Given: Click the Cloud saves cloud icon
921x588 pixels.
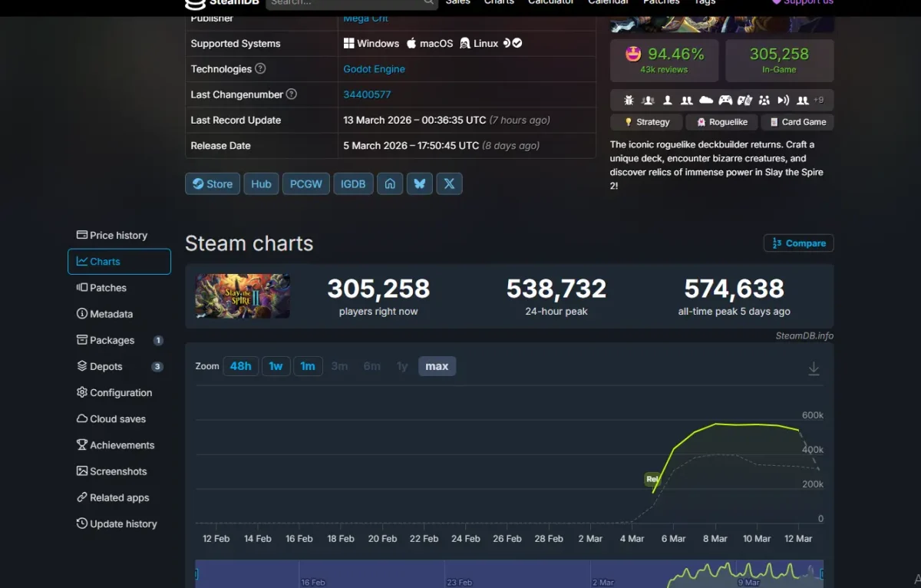Looking at the screenshot, I should [81, 419].
